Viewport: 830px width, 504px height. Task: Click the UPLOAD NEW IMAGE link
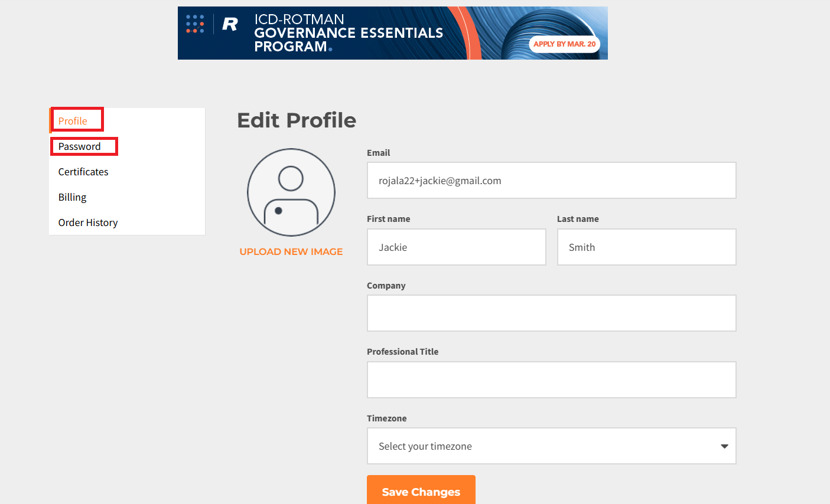[291, 251]
